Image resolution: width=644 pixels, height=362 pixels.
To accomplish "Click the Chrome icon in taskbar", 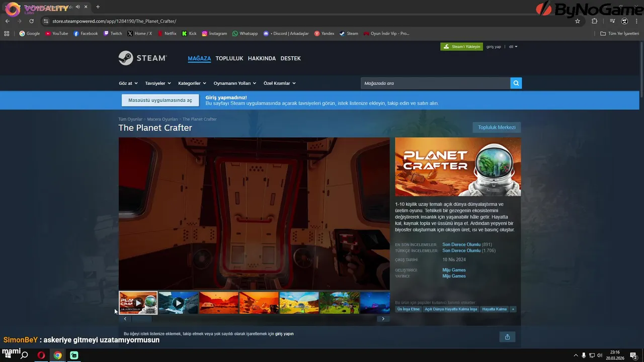I will 58,355.
